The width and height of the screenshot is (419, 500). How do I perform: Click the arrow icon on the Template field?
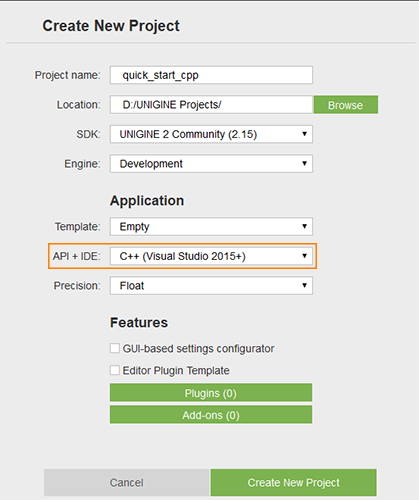tap(304, 226)
